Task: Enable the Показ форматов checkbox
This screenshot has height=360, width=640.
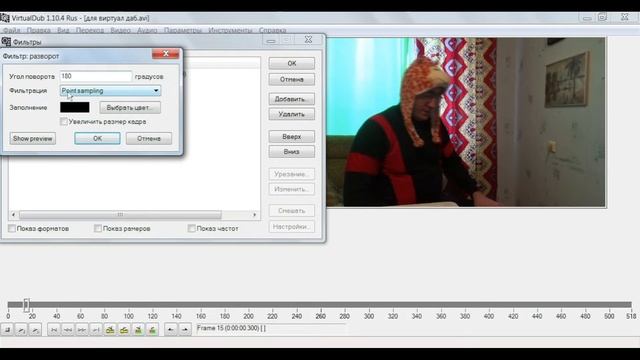Action: (x=12, y=229)
